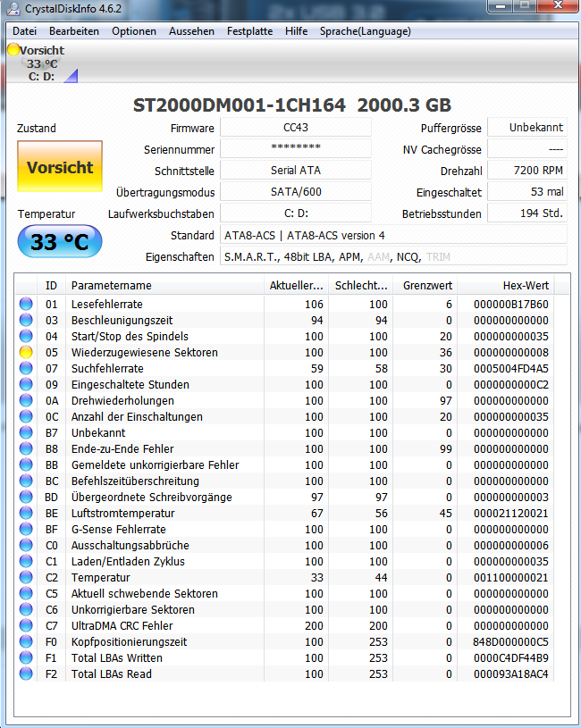The height and width of the screenshot is (728, 581).
Task: Click status icon for Kopfpositionierungszeit row
Action: (26, 641)
